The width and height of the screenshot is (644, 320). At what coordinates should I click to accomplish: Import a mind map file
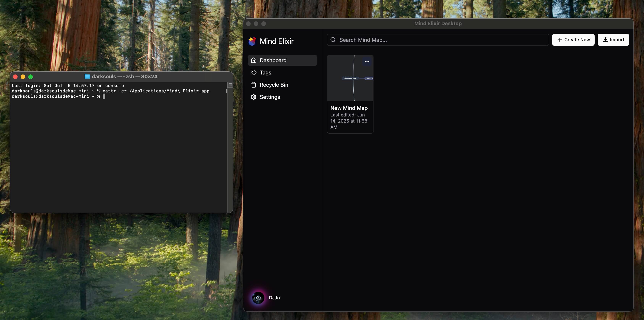coord(613,40)
